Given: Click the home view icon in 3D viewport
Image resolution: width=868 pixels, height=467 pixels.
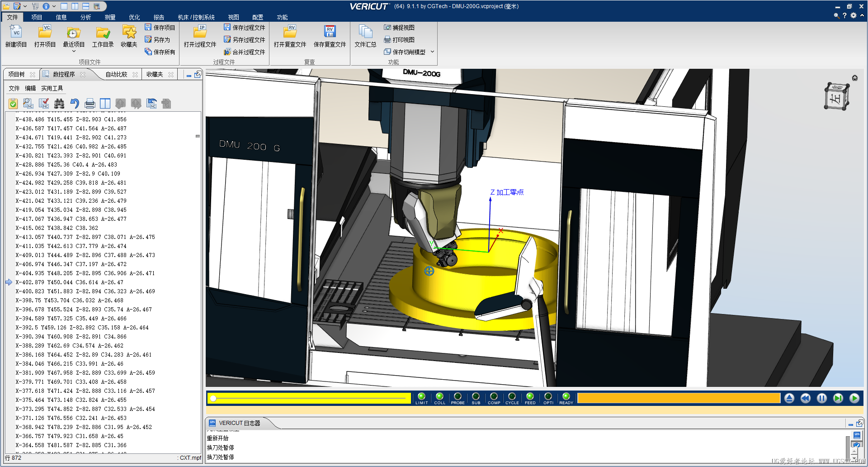Looking at the screenshot, I should [x=854, y=78].
